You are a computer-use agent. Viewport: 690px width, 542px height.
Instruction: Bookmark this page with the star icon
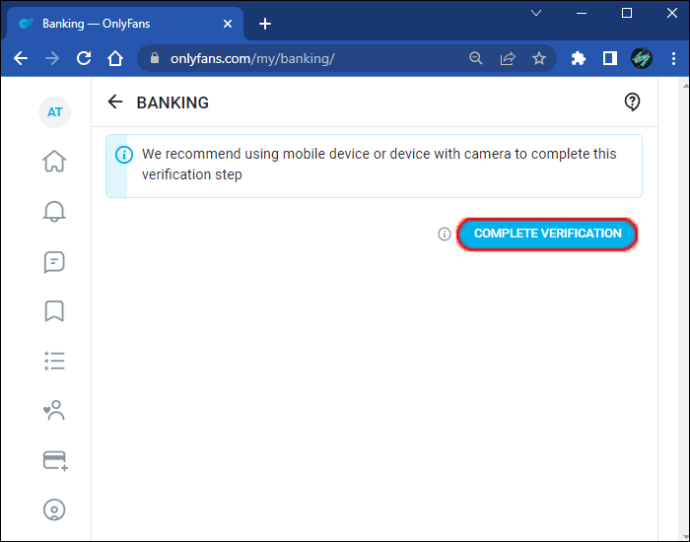[x=539, y=58]
